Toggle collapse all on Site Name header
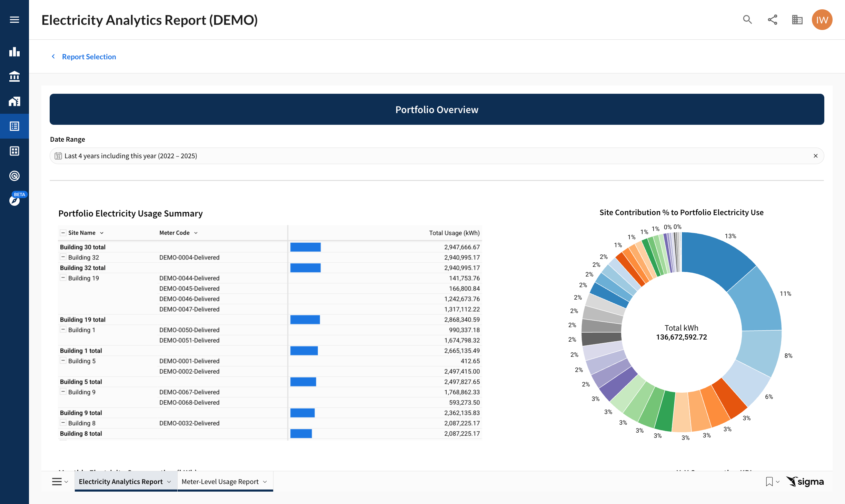The width and height of the screenshot is (845, 504). (63, 233)
